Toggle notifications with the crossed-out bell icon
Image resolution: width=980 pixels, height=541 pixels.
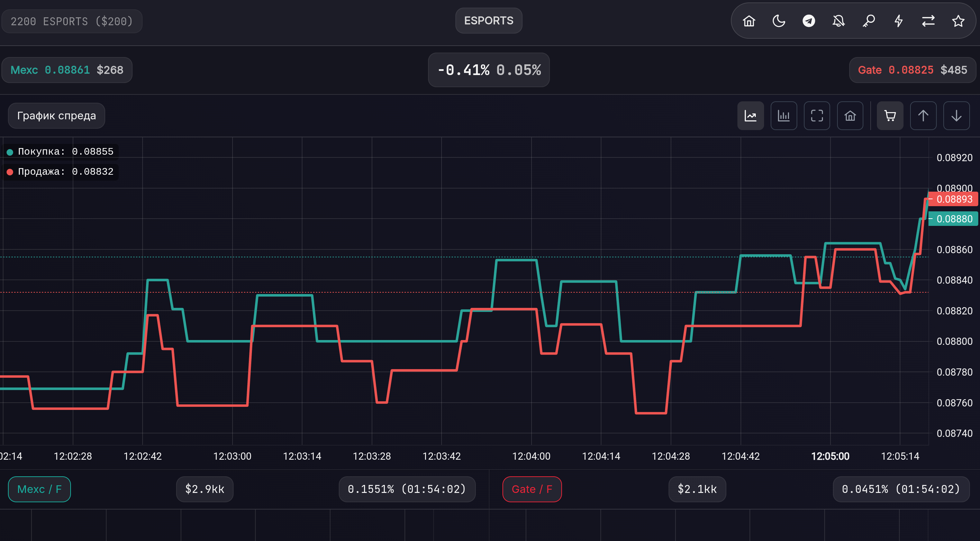pos(838,21)
